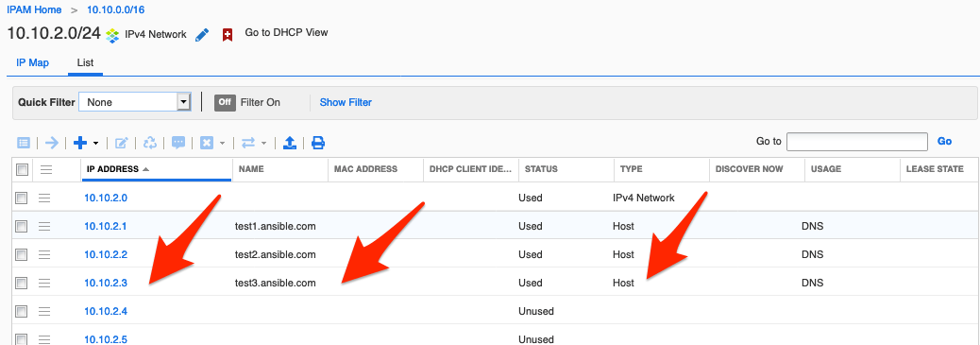Click the recycle reclaim toolbar icon
Image resolution: width=980 pixels, height=345 pixels.
click(x=150, y=143)
